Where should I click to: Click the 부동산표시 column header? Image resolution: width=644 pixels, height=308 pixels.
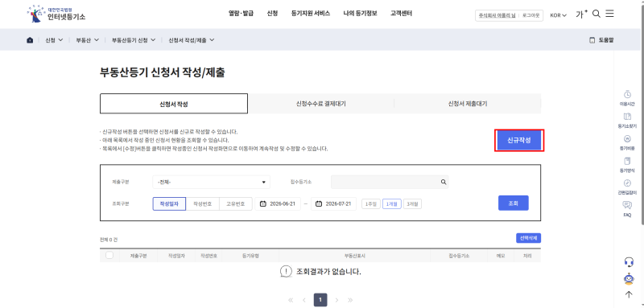354,256
